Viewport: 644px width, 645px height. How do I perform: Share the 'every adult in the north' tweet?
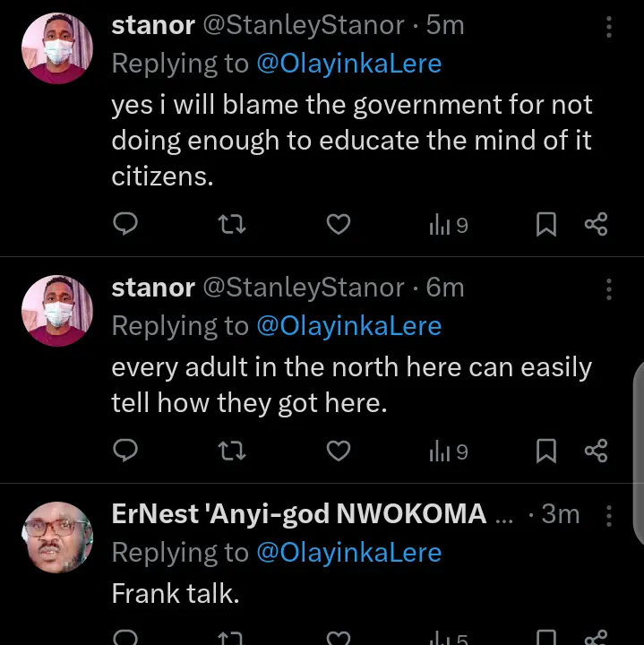tap(597, 451)
